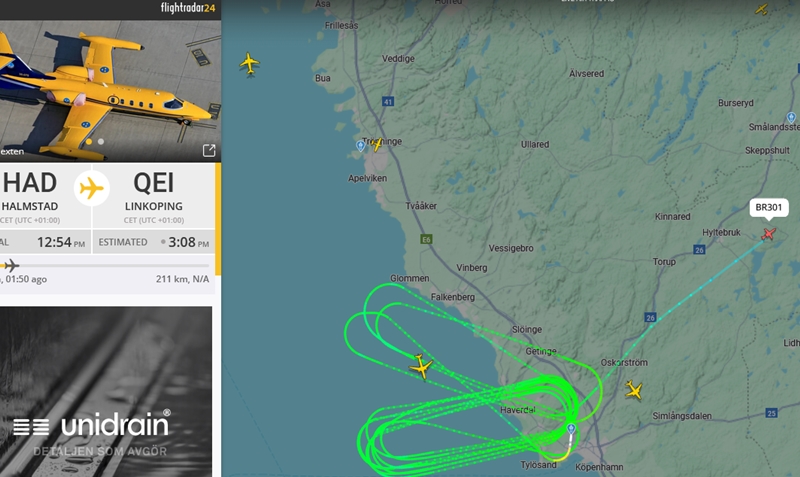Select the yellow plane at top right corner
This screenshot has width=800, height=477.
click(762, 9)
